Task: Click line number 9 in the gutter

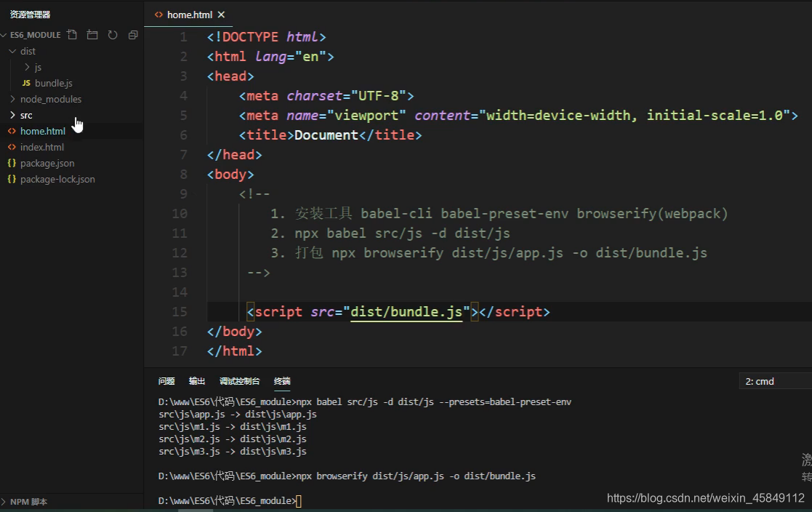Action: pyautogui.click(x=183, y=193)
